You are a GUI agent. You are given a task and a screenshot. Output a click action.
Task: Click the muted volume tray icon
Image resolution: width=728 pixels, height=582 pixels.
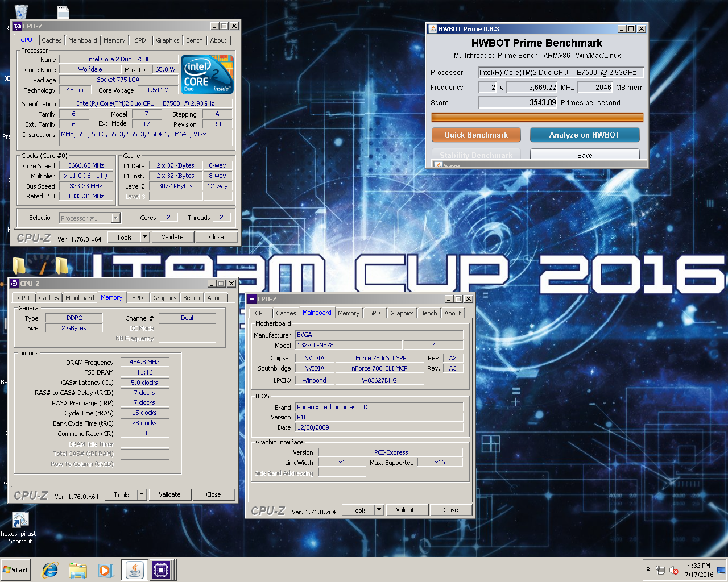click(x=674, y=570)
